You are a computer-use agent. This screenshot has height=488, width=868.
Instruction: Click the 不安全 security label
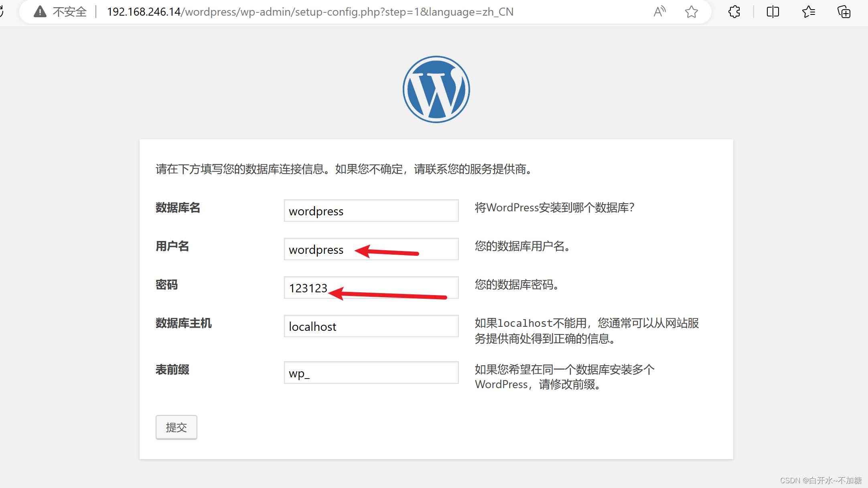70,12
